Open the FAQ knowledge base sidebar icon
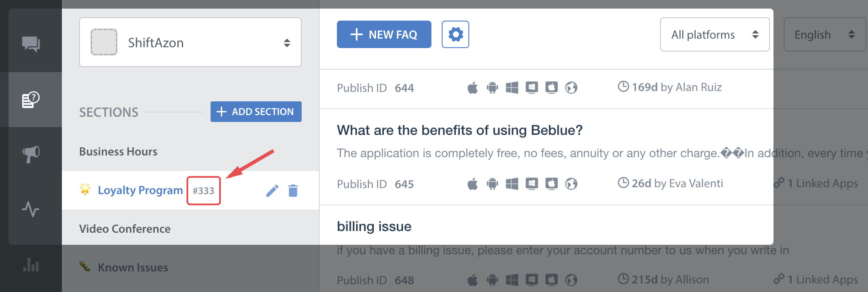Viewport: 868px width, 292px height. [31, 100]
